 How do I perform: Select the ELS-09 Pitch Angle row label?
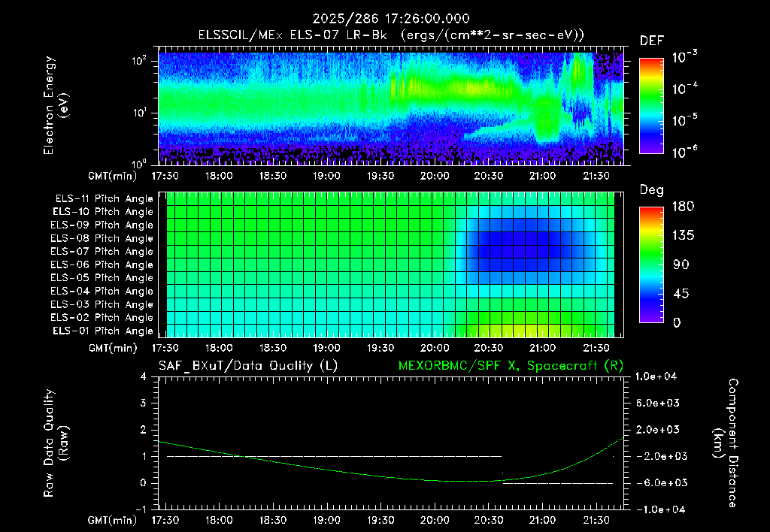coord(102,225)
